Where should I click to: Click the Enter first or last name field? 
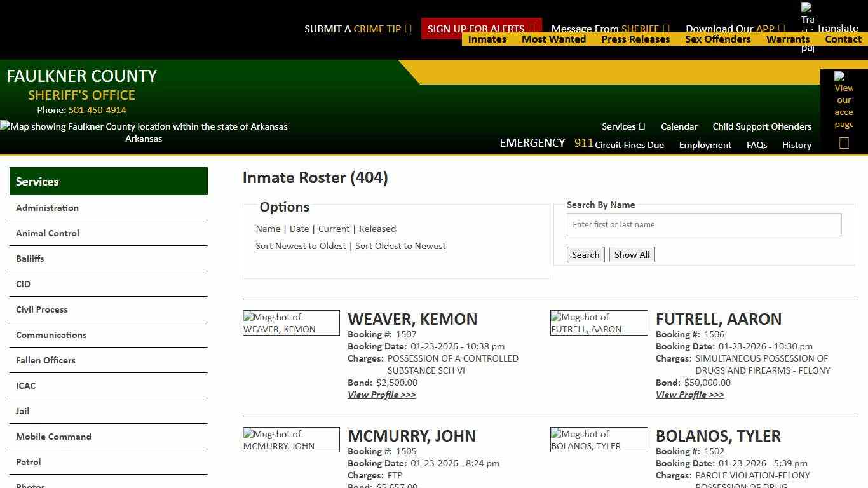click(x=703, y=224)
